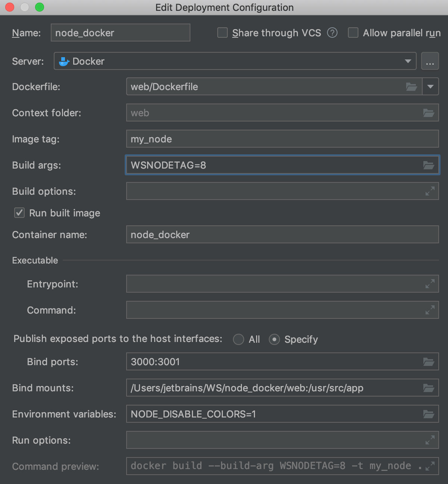Expand the Command preview field
This screenshot has height=484, width=448.
(x=430, y=466)
